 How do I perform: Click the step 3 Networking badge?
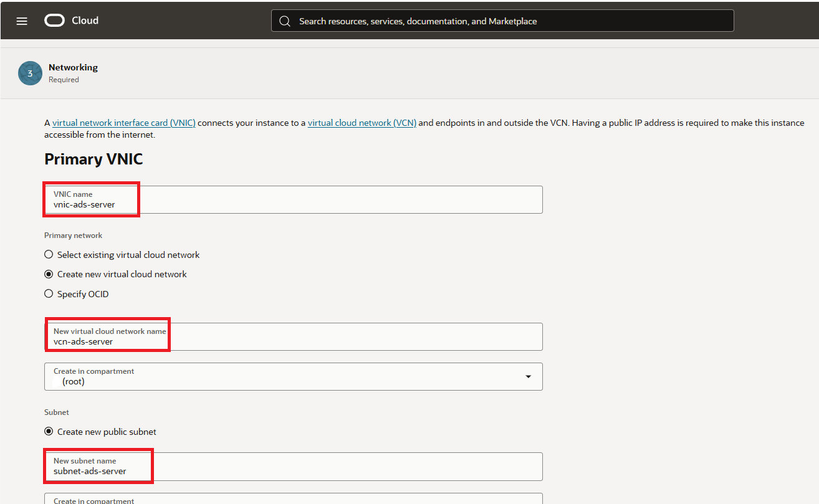coord(30,73)
